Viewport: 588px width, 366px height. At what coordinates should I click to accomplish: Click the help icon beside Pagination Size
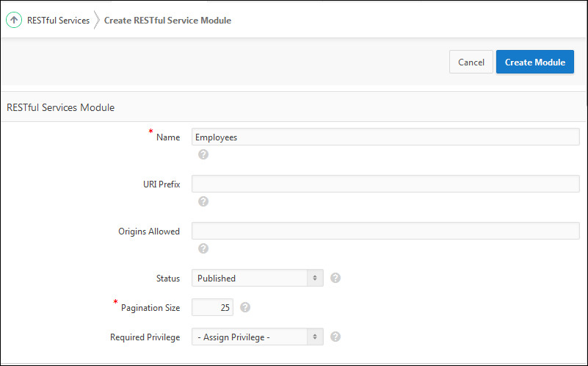(x=245, y=307)
